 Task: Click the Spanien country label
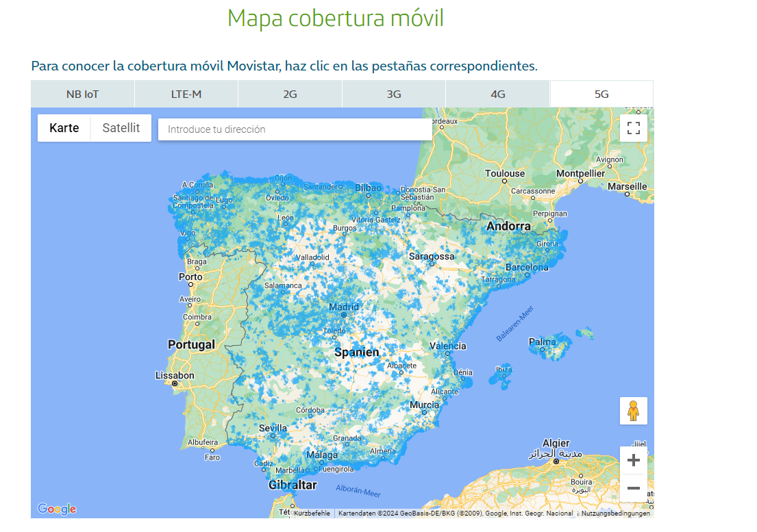coord(357,352)
